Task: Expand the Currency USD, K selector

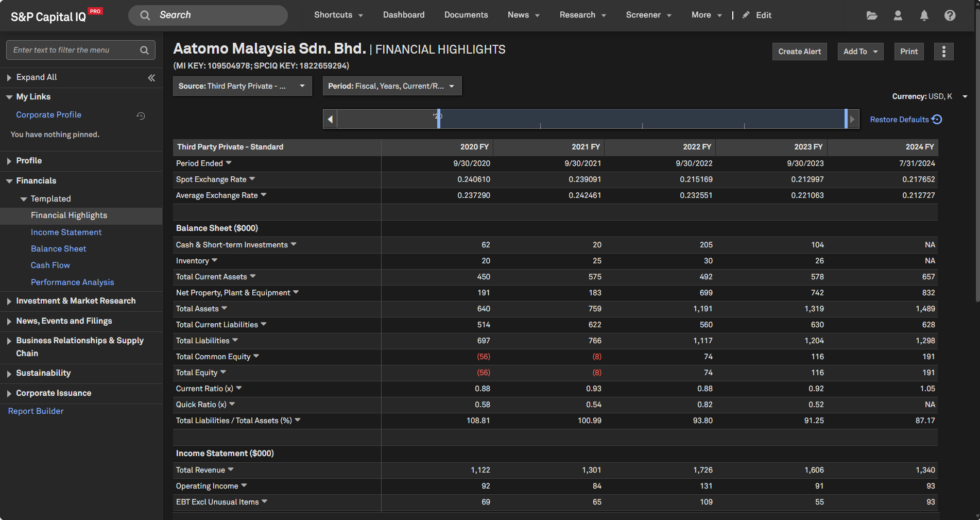Action: (x=965, y=96)
